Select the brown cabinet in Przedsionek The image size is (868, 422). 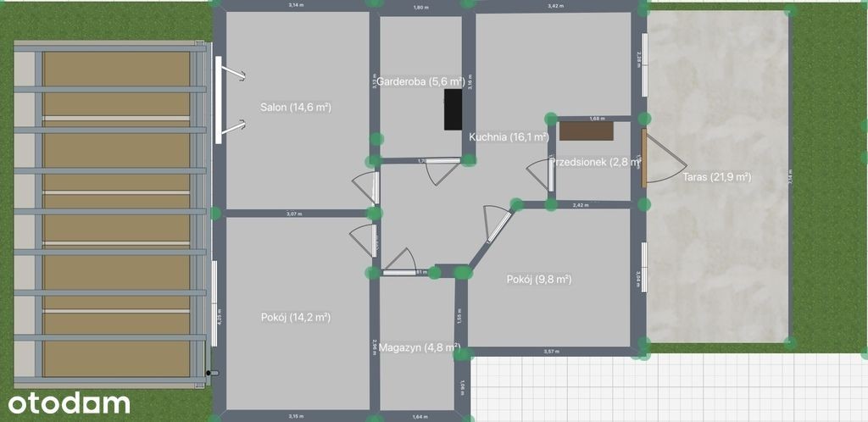pos(581,130)
